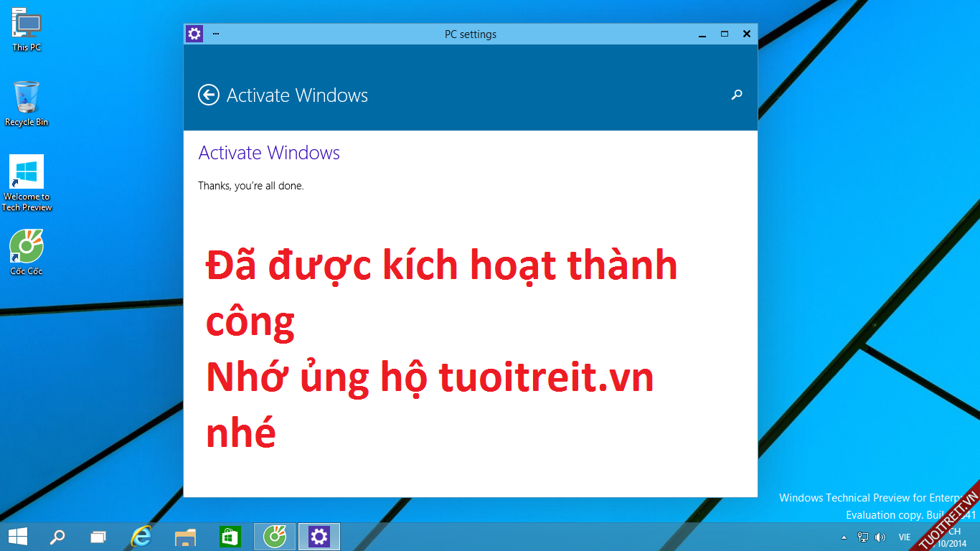Select Welcome to Tech Preview shortcut
The height and width of the screenshot is (551, 980).
pyautogui.click(x=27, y=183)
